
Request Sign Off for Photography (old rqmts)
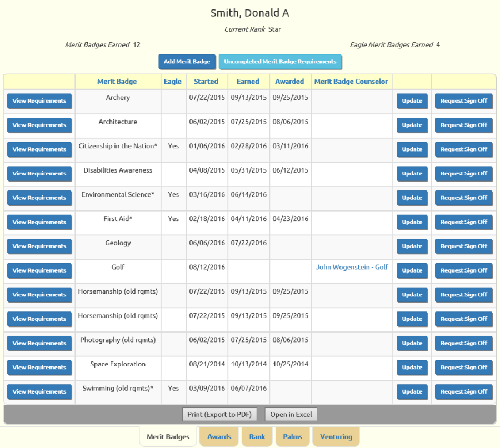(464, 343)
